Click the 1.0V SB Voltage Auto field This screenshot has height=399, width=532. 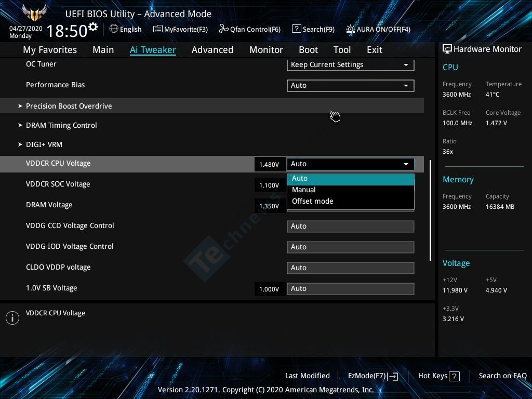pyautogui.click(x=351, y=288)
